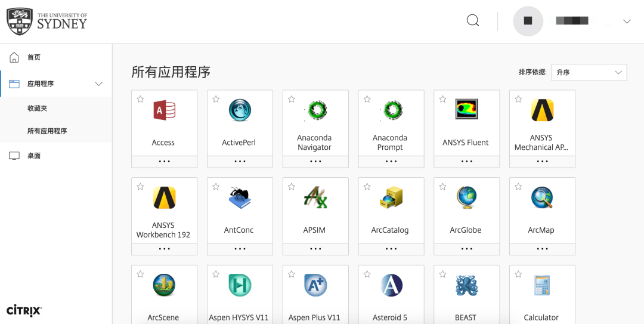Click the Anaconda Prompt label
This screenshot has width=644, height=324.
pos(390,143)
